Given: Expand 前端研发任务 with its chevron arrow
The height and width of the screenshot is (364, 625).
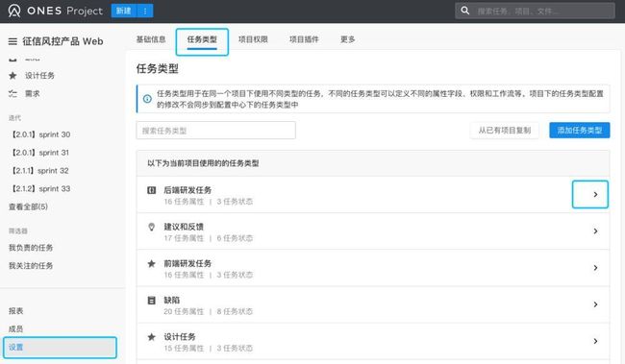Looking at the screenshot, I should [595, 268].
